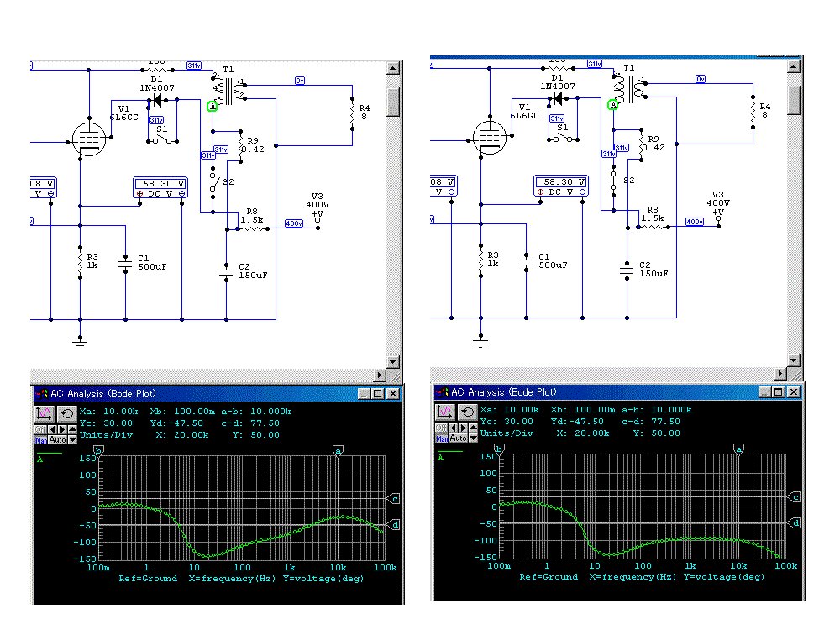
Task: Click the 6L6GC tube symbol in left schematic
Action: click(x=88, y=138)
